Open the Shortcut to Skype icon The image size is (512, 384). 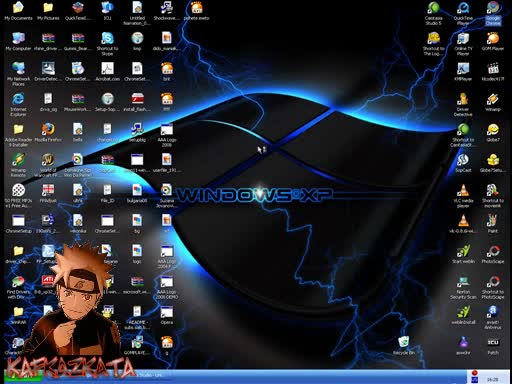107,43
